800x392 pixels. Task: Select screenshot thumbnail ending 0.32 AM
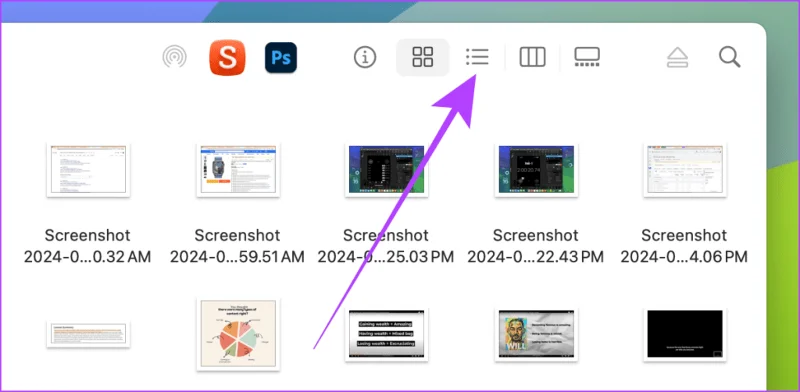click(88, 169)
